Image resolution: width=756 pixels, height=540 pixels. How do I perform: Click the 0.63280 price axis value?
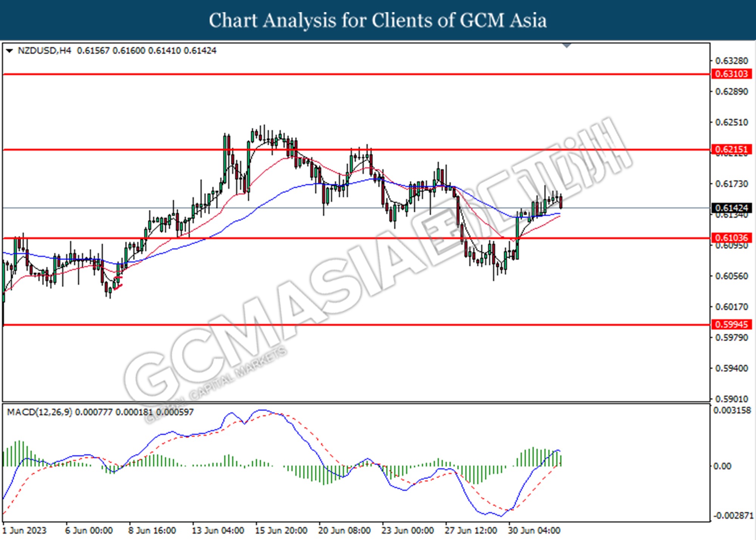point(731,61)
